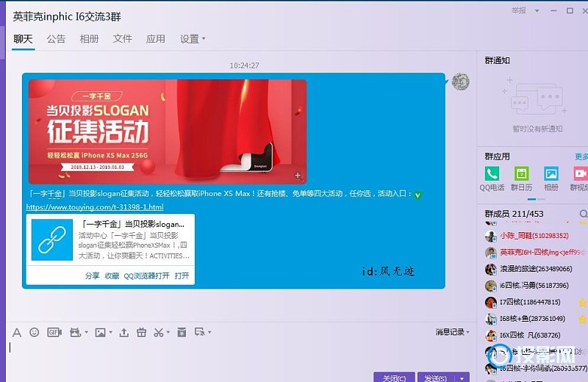Open 相册 icon under 群应用
This screenshot has width=588, height=382.
[x=551, y=175]
